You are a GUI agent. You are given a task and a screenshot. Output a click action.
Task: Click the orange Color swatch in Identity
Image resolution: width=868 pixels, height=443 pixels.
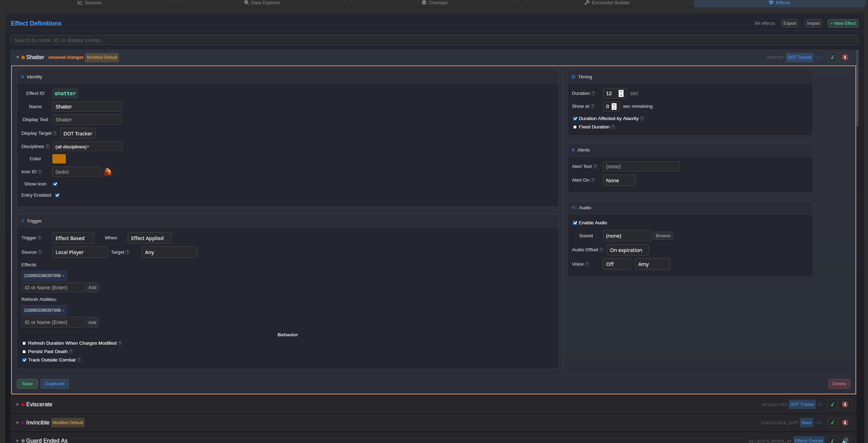(x=59, y=159)
